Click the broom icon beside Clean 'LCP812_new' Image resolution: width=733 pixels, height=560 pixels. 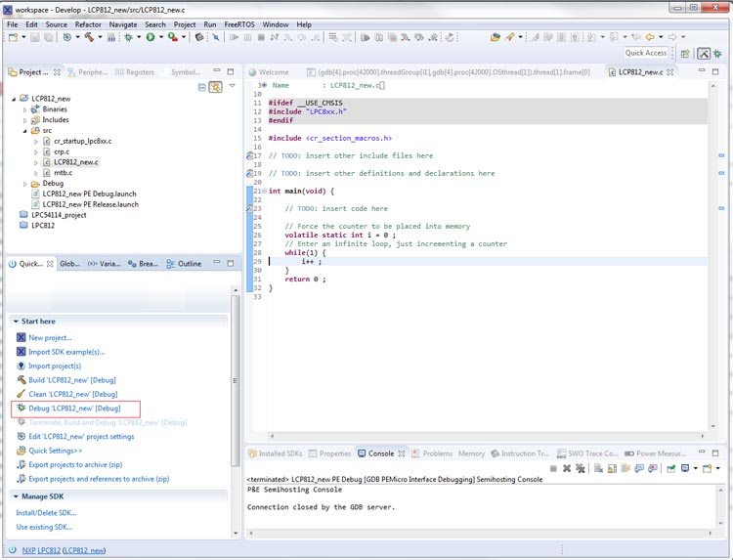click(21, 394)
